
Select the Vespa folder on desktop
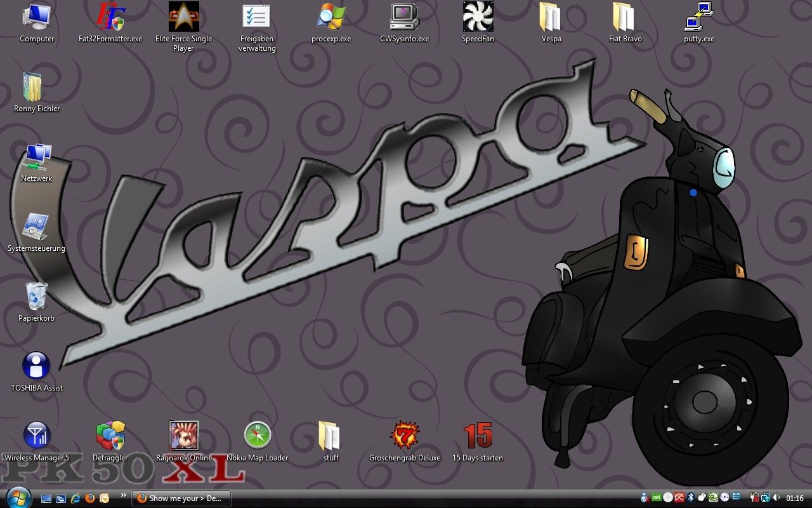click(x=551, y=17)
